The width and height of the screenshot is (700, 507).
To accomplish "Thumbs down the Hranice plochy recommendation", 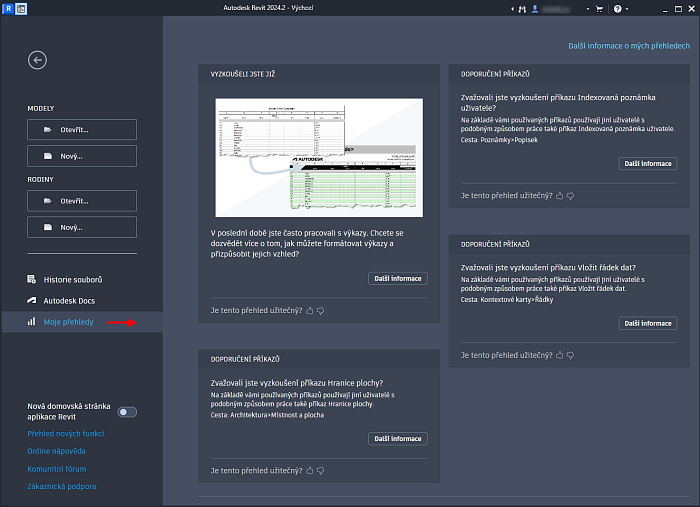I will (320, 470).
